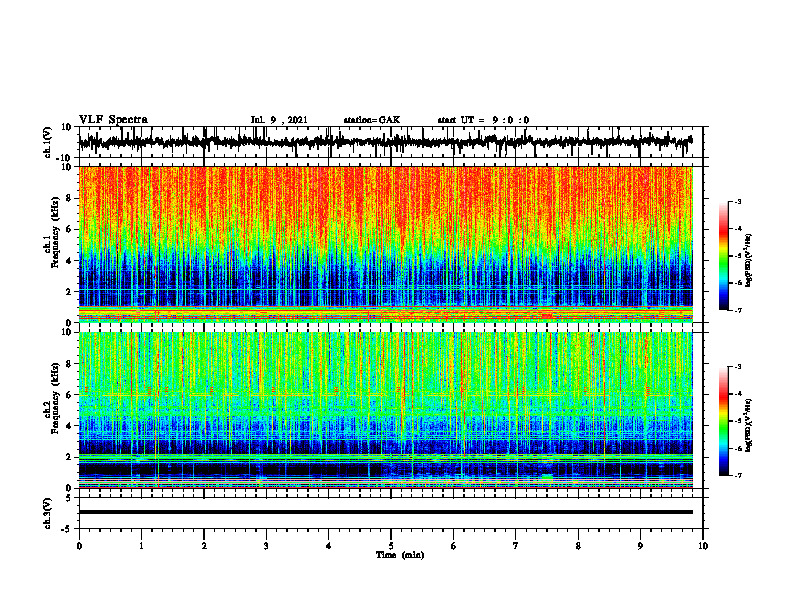Click ch.2 "Frequency (kHz)" axis label
The width and height of the screenshot is (792, 612).
tap(55, 398)
